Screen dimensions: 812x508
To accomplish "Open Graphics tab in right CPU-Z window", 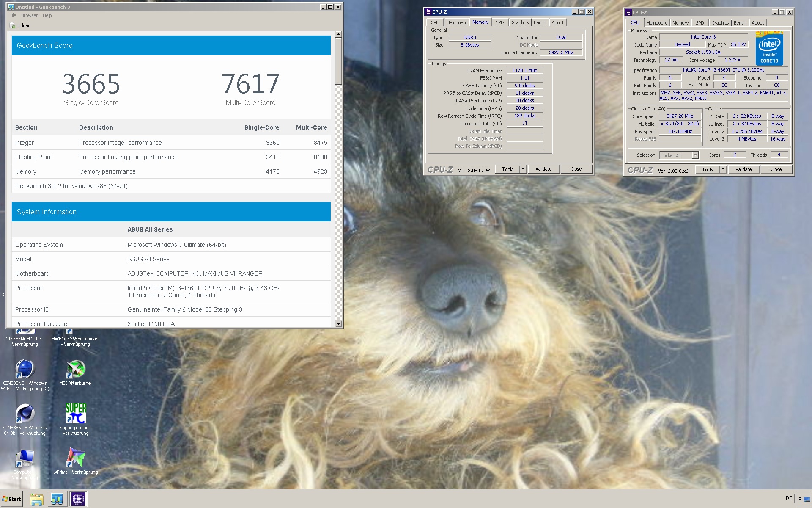I will point(720,23).
